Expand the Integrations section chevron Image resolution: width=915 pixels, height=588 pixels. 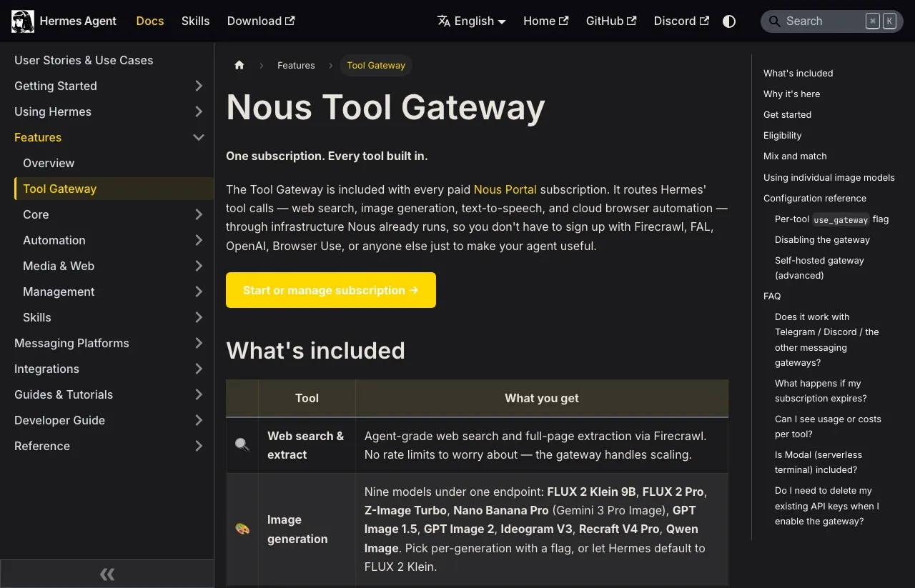199,369
